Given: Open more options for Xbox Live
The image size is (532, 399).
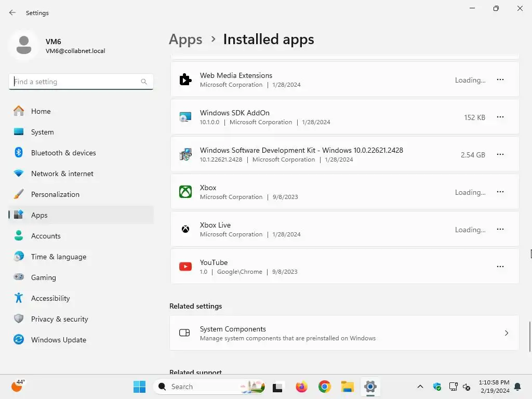Looking at the screenshot, I should (x=500, y=229).
